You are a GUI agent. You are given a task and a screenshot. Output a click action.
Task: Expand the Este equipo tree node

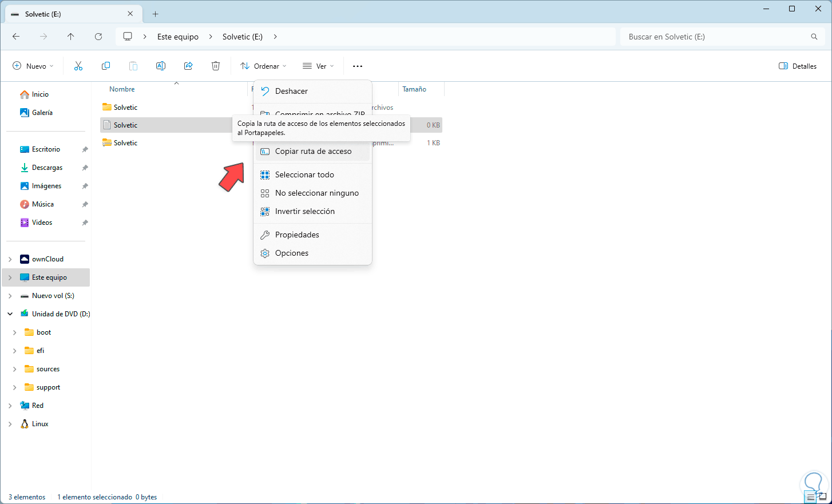coord(10,277)
